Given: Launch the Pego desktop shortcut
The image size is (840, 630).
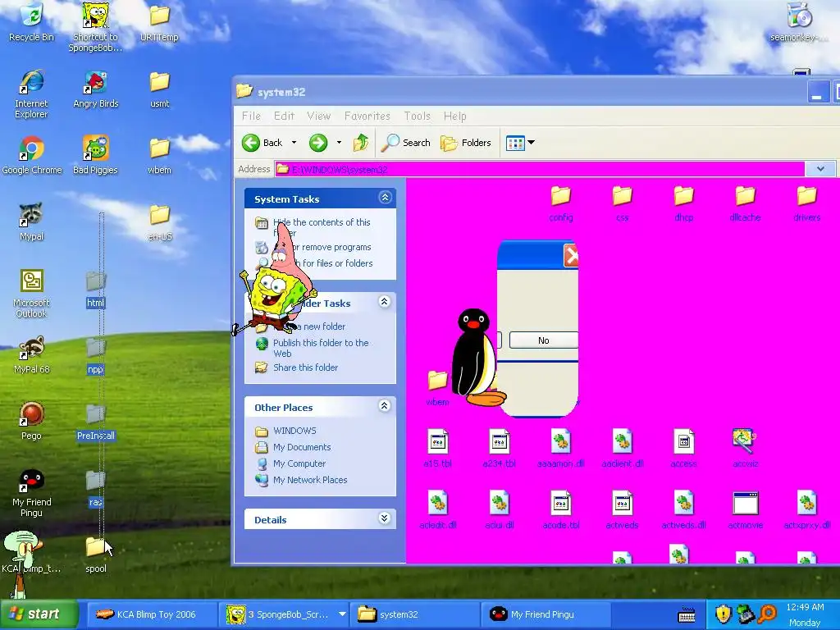Looking at the screenshot, I should click(32, 421).
